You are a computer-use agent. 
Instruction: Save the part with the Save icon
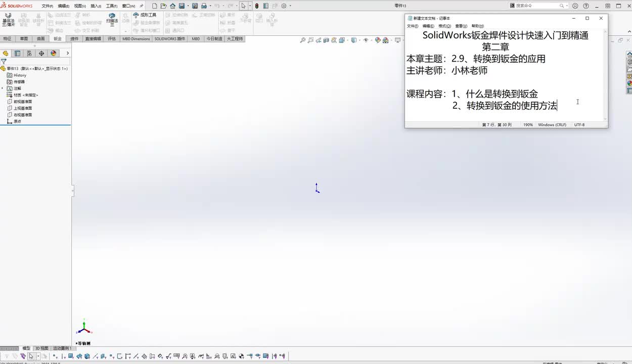[x=182, y=6]
